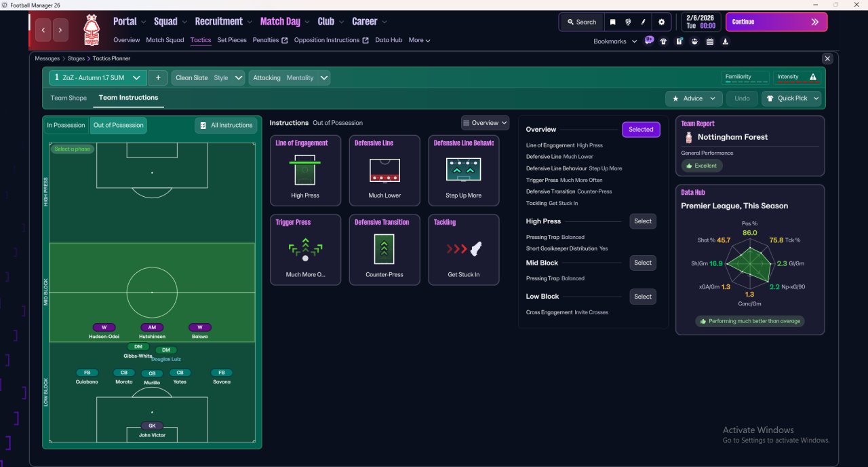Click the squad group bookmark icon

[x=694, y=41]
